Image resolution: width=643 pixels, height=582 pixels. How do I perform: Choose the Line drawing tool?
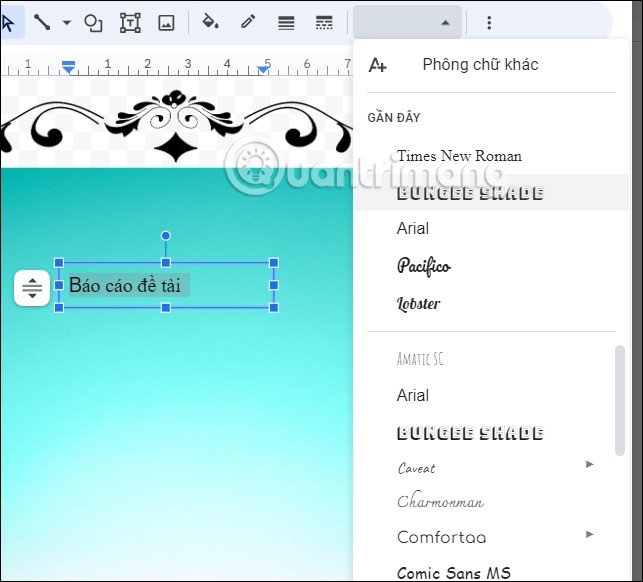click(x=42, y=23)
